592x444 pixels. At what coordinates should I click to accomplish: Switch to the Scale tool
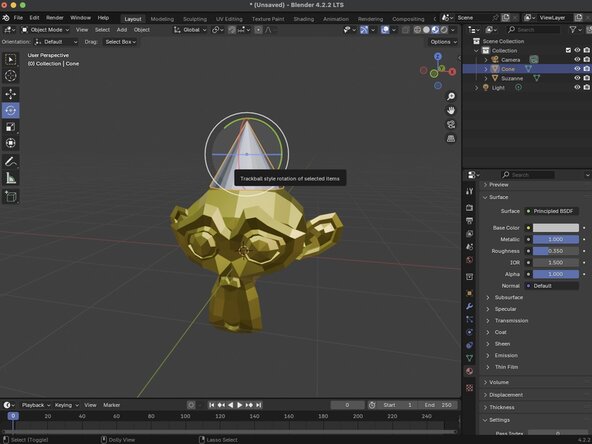coord(11,126)
